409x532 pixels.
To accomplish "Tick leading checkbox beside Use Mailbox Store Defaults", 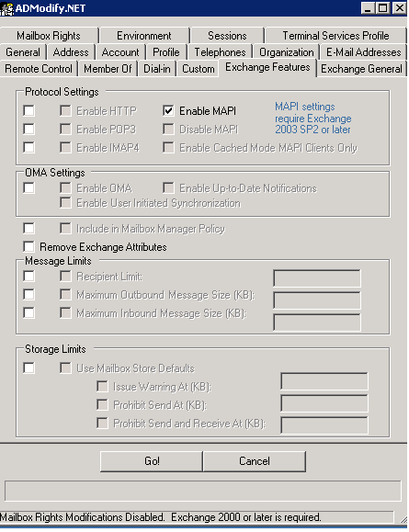I will (28, 368).
